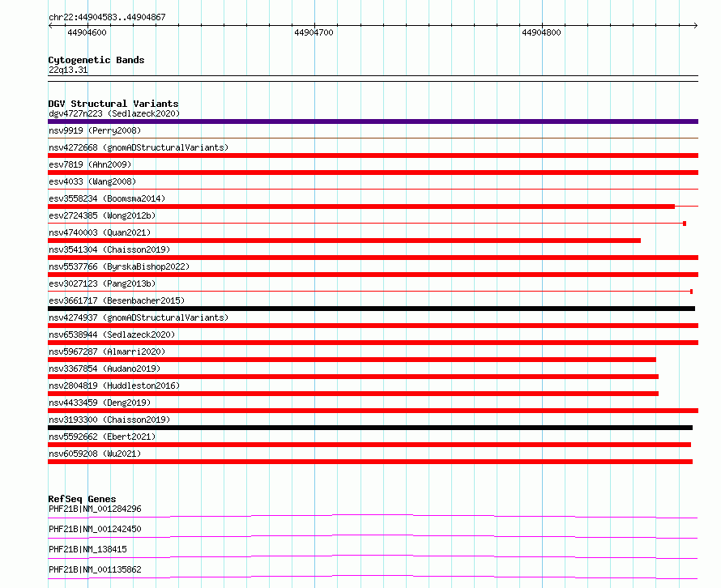Click the chr22:44904583..44904867 region label
The height and width of the screenshot is (588, 721).
107,17
